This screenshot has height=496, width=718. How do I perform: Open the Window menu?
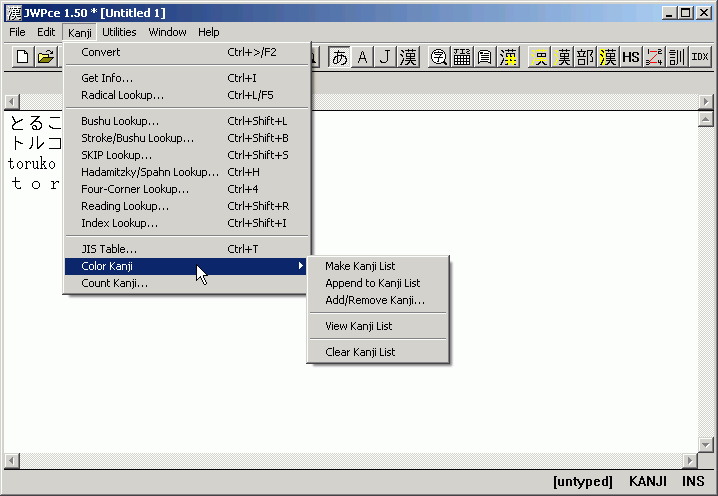(167, 32)
